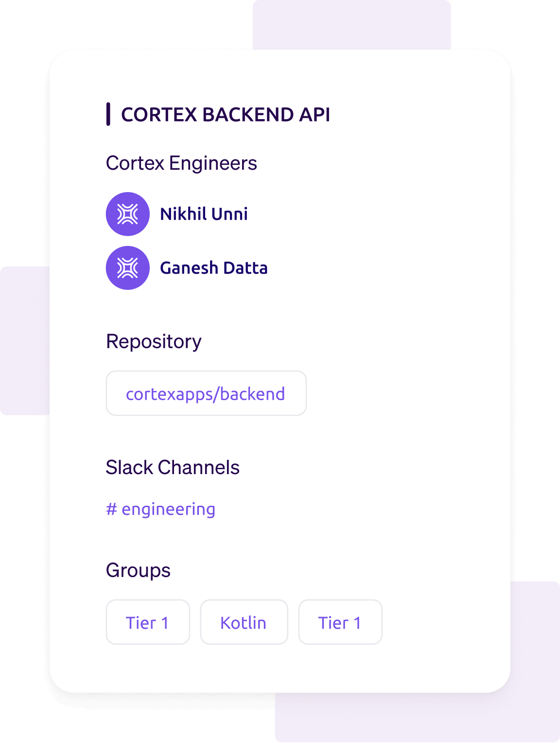Click Ganesh Datta's purple avatar icon

tap(127, 268)
